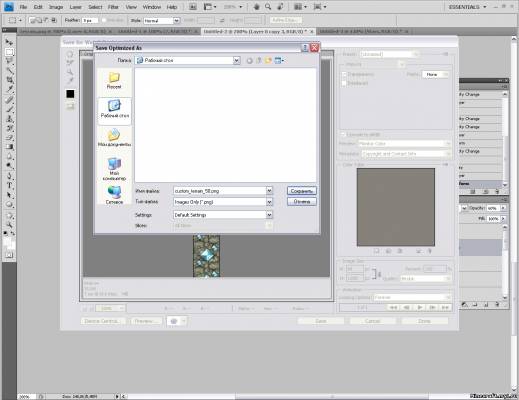
Task: Open My Computer shortcut
Action: [x=114, y=169]
